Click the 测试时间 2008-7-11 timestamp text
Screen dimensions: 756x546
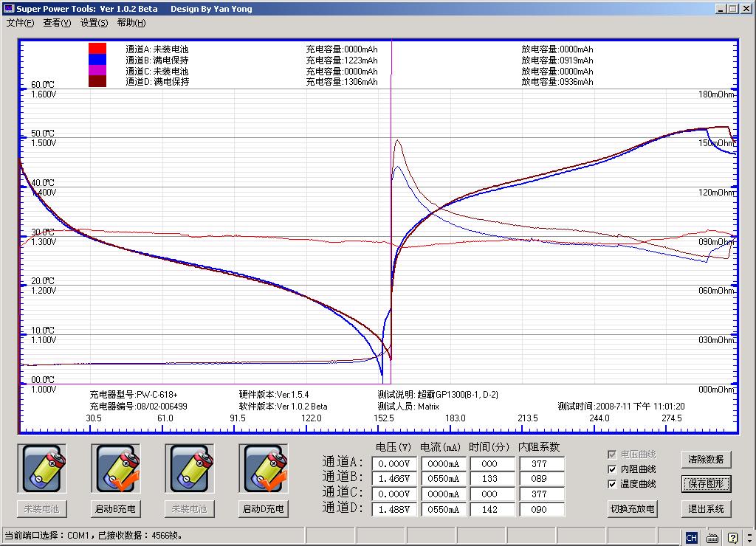click(621, 407)
